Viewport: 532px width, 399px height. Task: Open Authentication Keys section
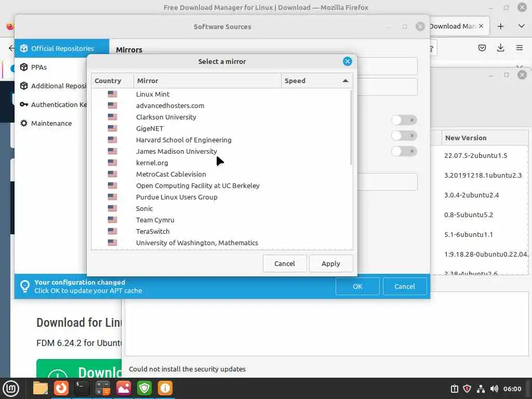[51, 104]
